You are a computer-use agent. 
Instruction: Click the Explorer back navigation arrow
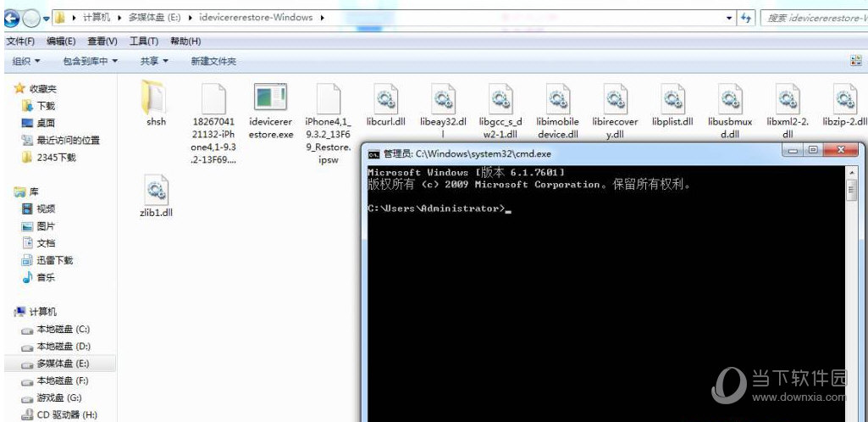coord(12,19)
